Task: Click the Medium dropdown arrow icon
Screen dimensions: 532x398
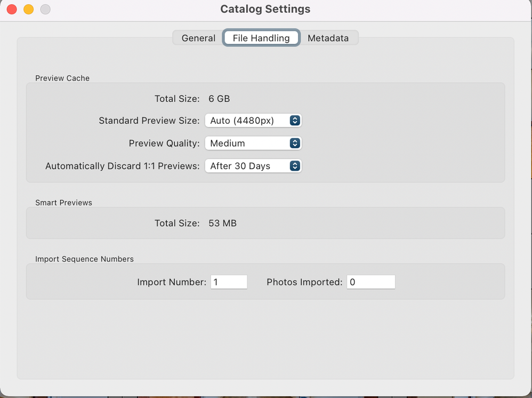Action: click(x=295, y=143)
